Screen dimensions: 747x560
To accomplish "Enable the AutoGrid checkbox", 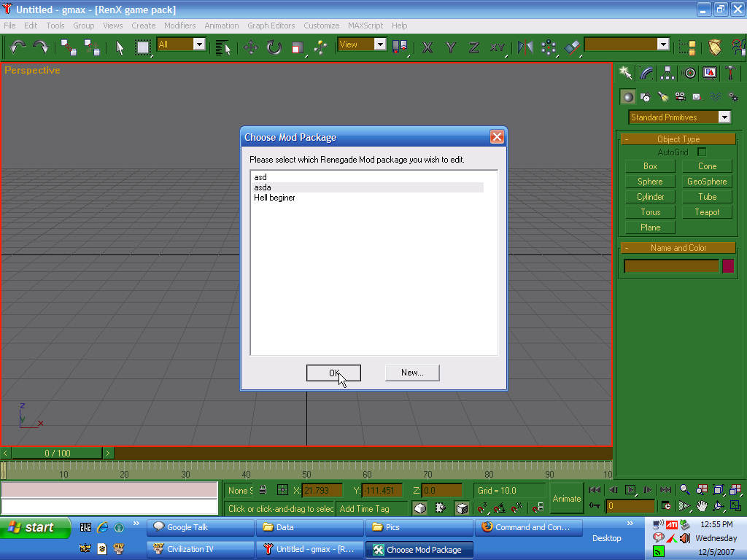I will [702, 152].
